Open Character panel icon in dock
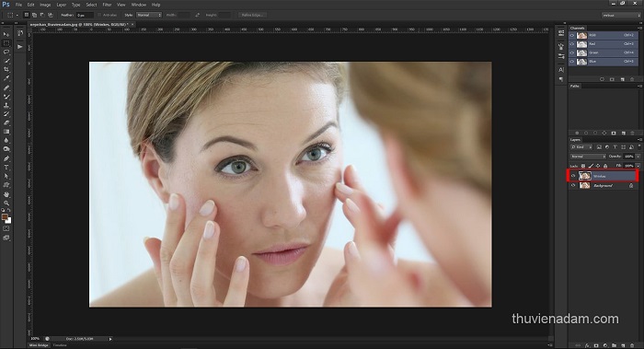 [561, 70]
